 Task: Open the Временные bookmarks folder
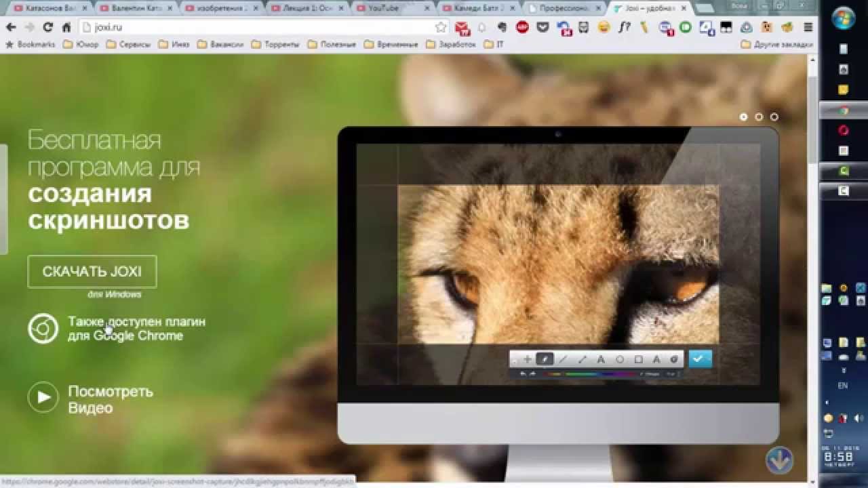(x=391, y=45)
